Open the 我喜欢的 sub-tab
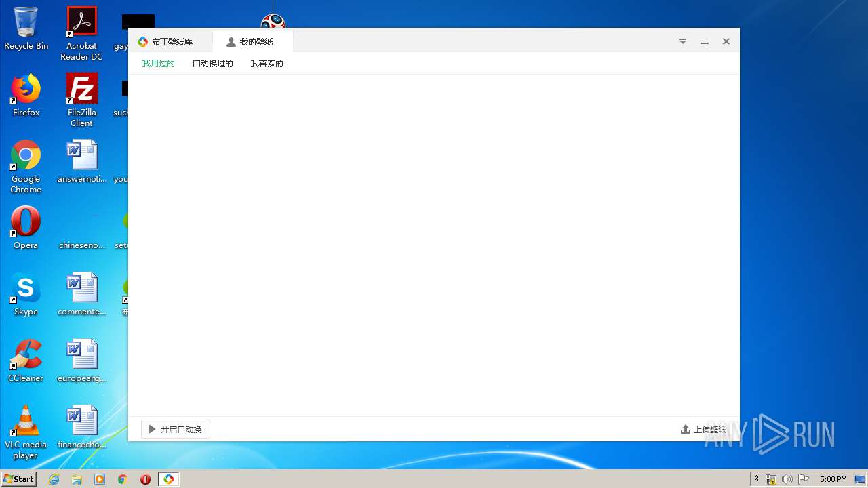Viewport: 868px width, 488px height. pyautogui.click(x=267, y=64)
